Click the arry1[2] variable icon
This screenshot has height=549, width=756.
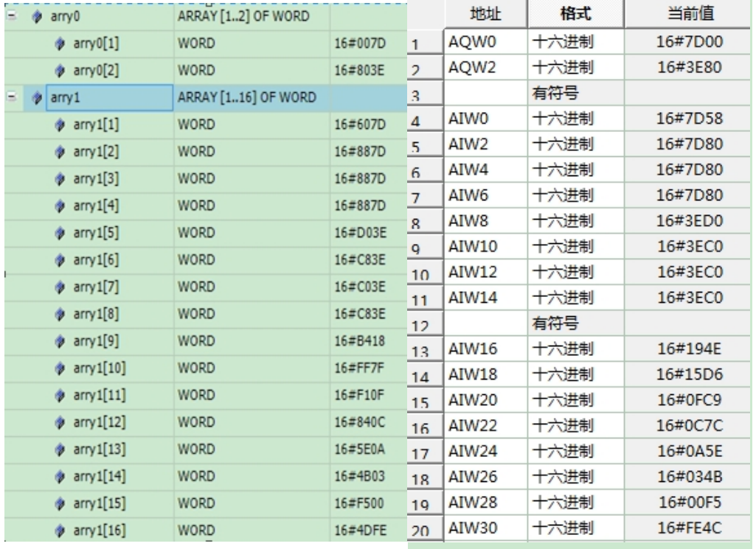pyautogui.click(x=60, y=152)
